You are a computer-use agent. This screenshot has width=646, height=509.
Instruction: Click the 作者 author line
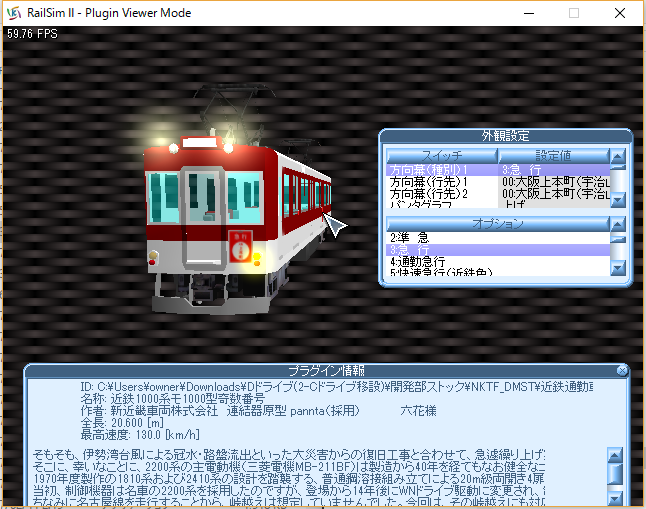pos(258,411)
